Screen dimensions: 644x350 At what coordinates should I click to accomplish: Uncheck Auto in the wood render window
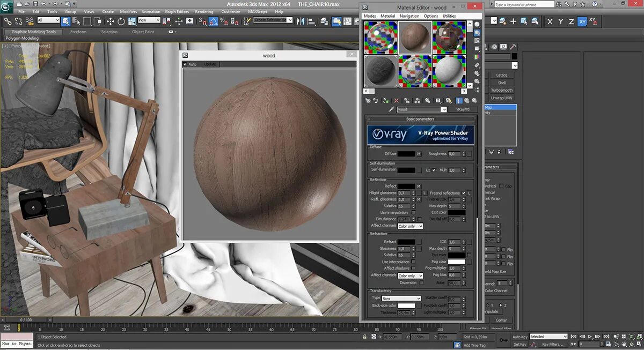click(187, 64)
